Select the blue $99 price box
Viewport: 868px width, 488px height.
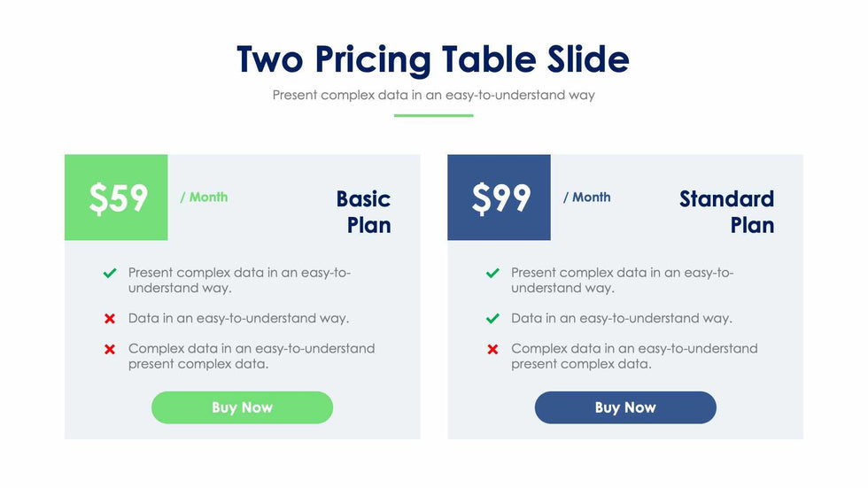coord(499,198)
